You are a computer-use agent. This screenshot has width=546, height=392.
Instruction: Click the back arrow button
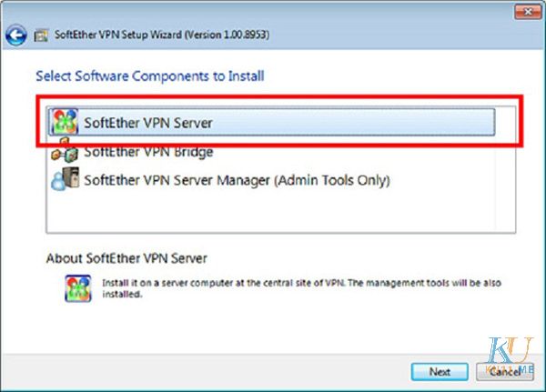pyautogui.click(x=15, y=36)
